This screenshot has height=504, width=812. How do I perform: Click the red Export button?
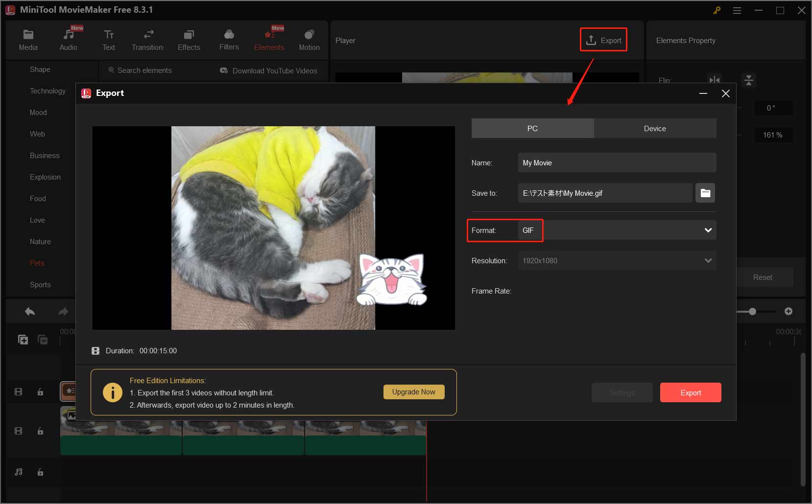pyautogui.click(x=691, y=392)
